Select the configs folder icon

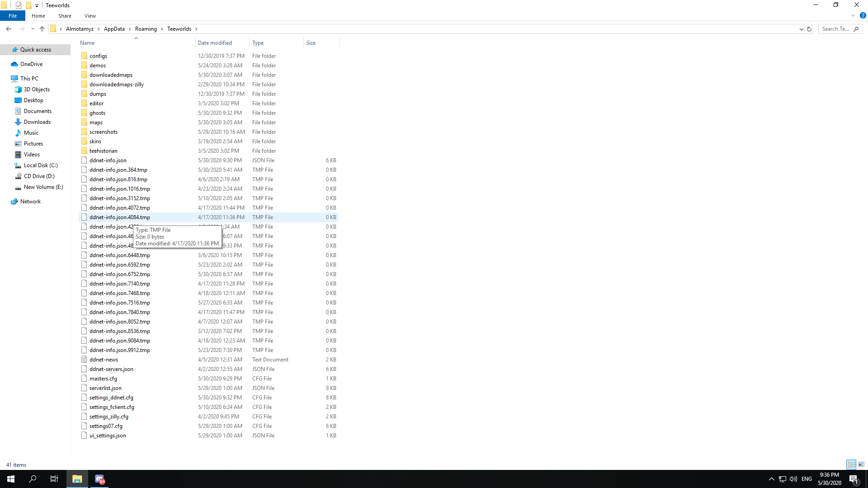84,56
